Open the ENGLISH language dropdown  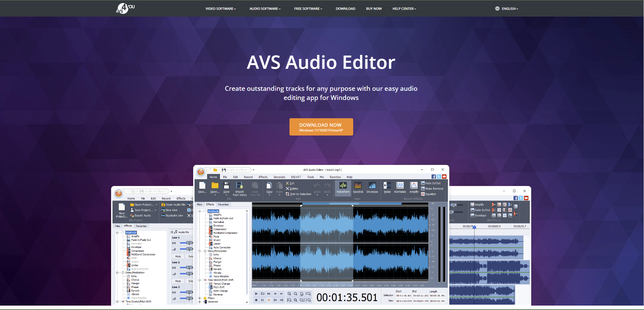point(508,8)
